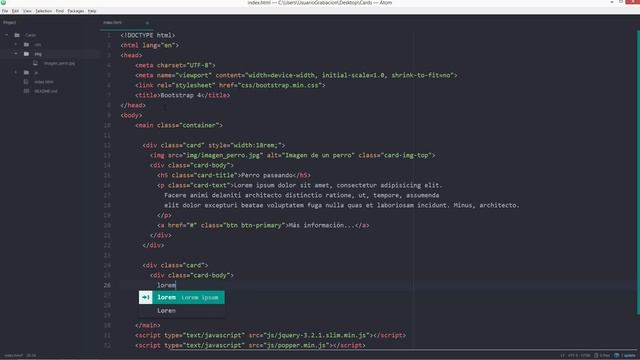Open the Selection menu
The width and height of the screenshot is (640, 360).
click(x=43, y=11)
